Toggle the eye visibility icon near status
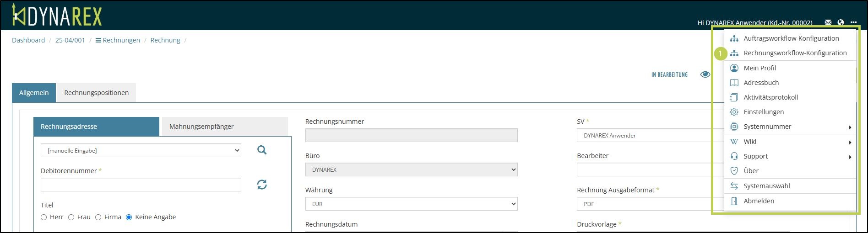This screenshot has width=868, height=233. (705, 74)
